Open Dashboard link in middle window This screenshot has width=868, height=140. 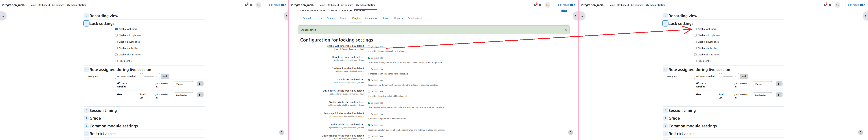point(333,5)
